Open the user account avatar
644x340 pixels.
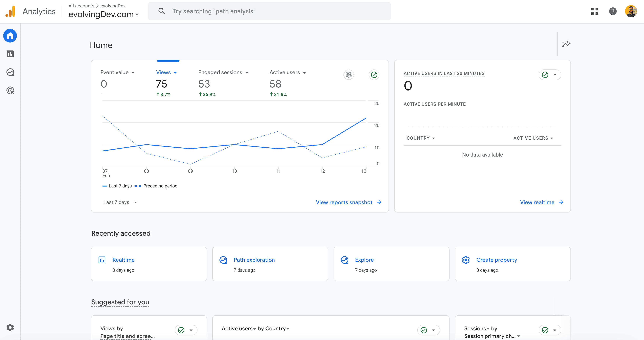(x=631, y=11)
